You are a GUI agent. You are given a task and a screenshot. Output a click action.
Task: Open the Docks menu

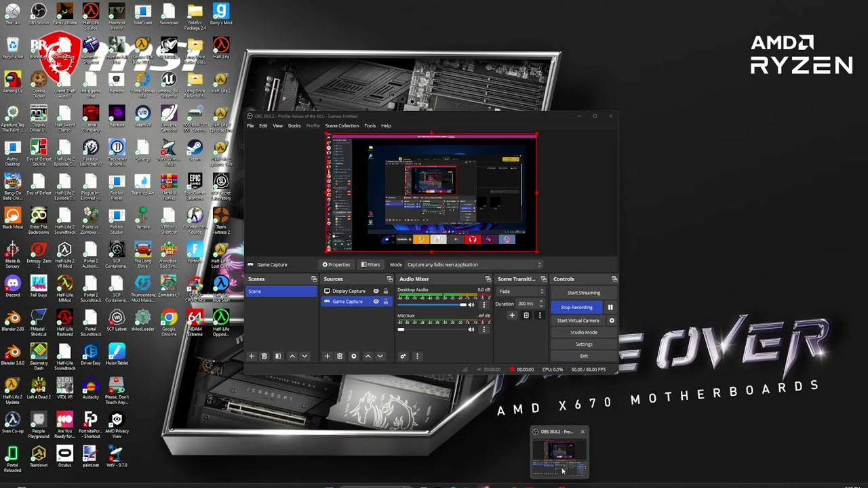pos(294,126)
